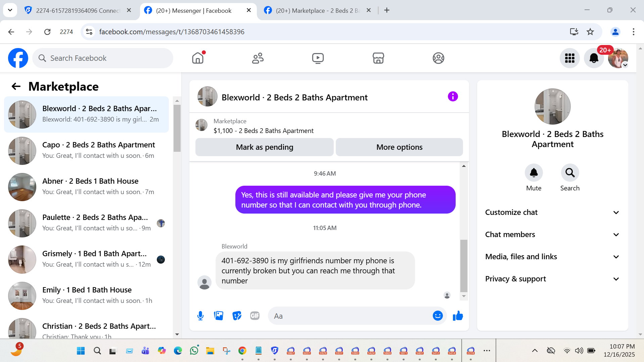
Task: Open the account profile picture menu
Action: 618,58
